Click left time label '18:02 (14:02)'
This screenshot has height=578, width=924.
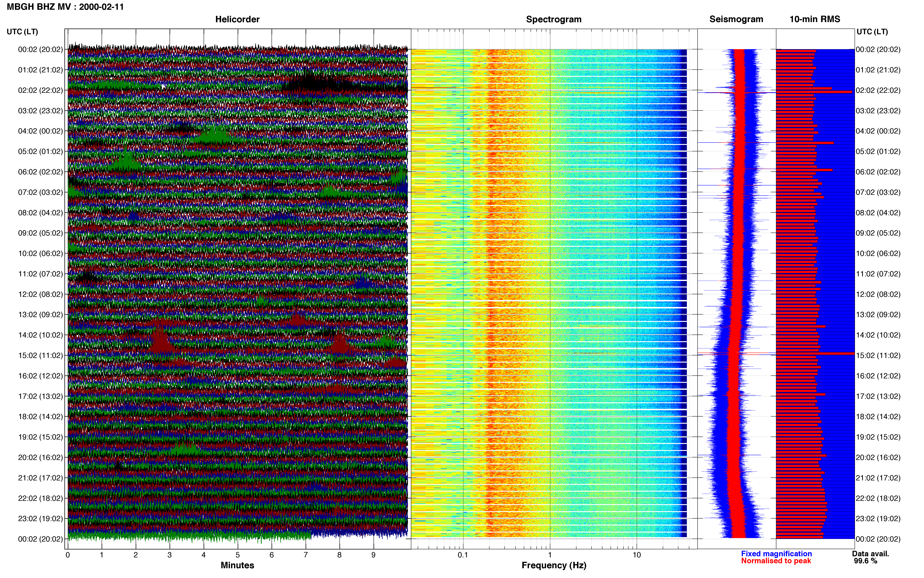(41, 417)
